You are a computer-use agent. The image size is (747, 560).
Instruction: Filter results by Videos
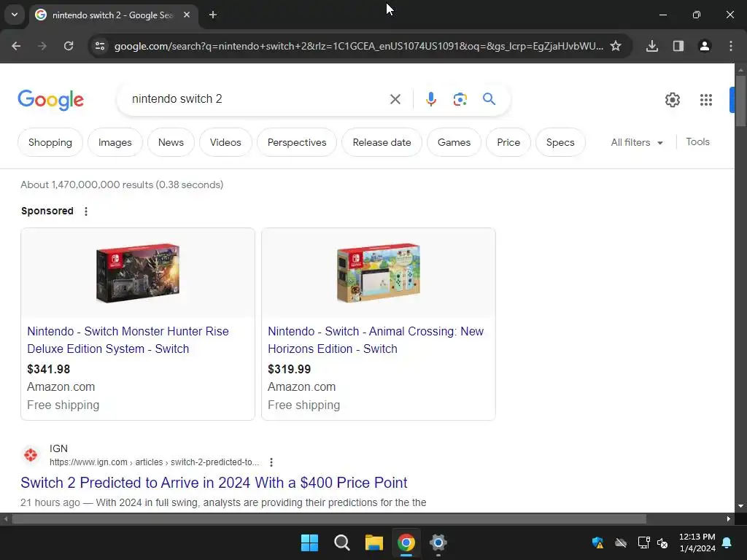coord(225,142)
